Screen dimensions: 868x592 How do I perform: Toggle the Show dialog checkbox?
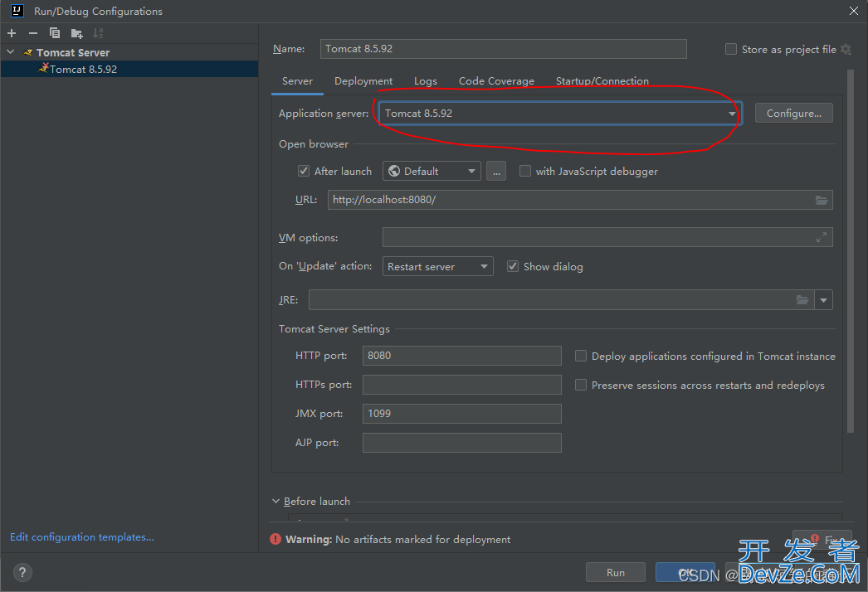[x=513, y=267]
